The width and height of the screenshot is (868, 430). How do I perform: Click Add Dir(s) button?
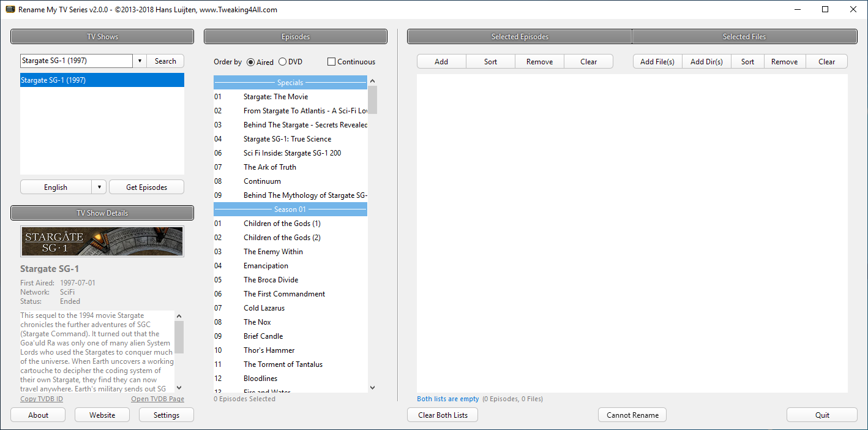point(706,62)
